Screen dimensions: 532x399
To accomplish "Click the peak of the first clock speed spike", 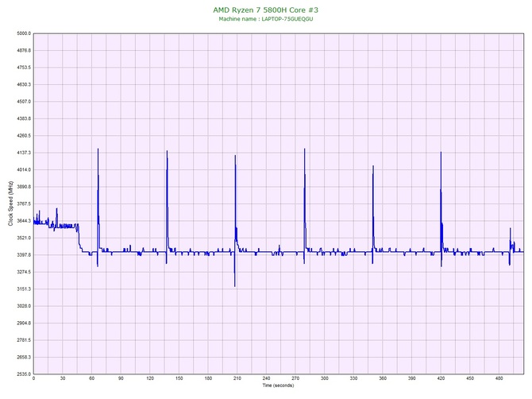I will pyautogui.click(x=98, y=149).
